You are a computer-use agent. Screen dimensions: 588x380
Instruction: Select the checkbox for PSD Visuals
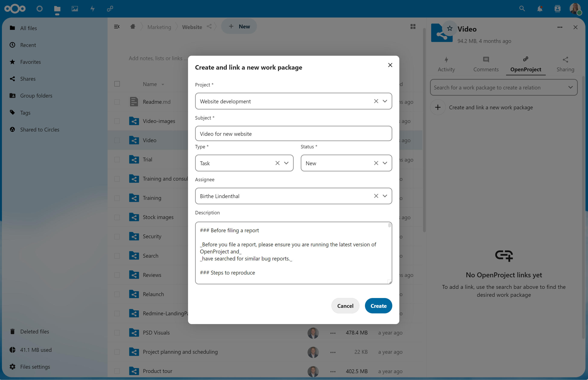117,333
